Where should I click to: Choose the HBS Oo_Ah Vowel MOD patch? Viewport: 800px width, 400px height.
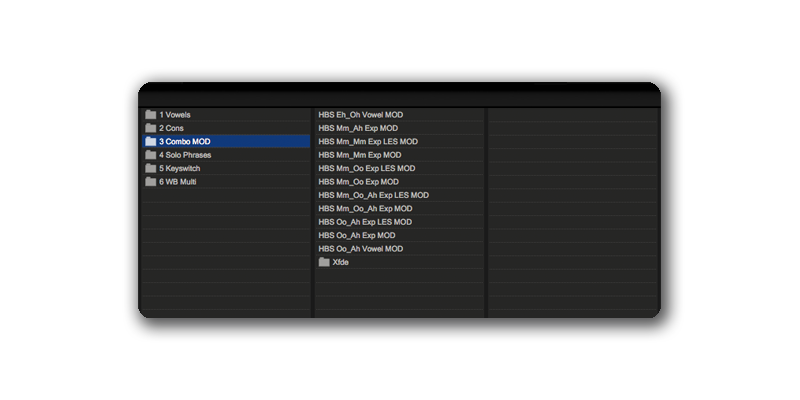point(360,248)
